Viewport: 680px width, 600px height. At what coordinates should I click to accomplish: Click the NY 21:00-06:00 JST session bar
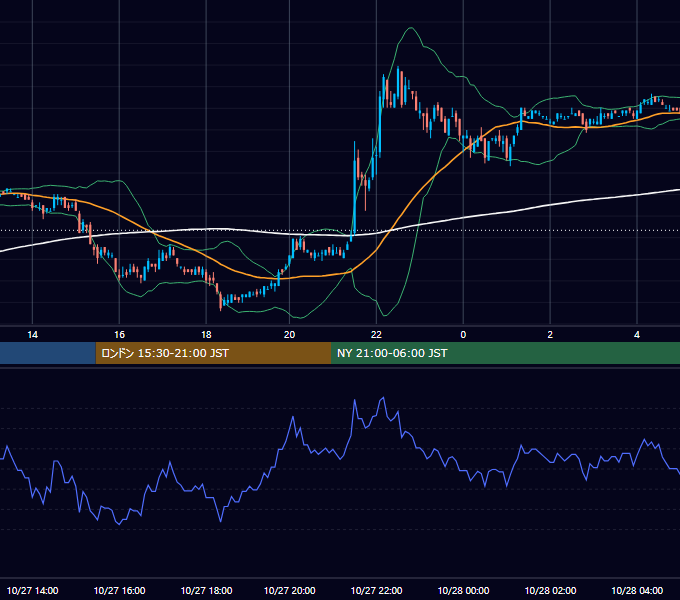[505, 353]
